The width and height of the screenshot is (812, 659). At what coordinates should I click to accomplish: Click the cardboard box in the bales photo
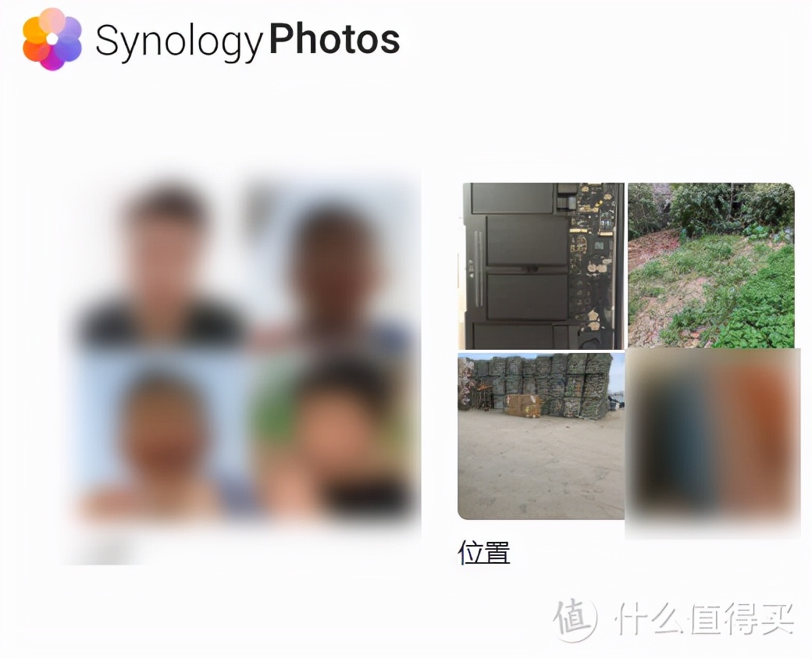click(x=523, y=405)
